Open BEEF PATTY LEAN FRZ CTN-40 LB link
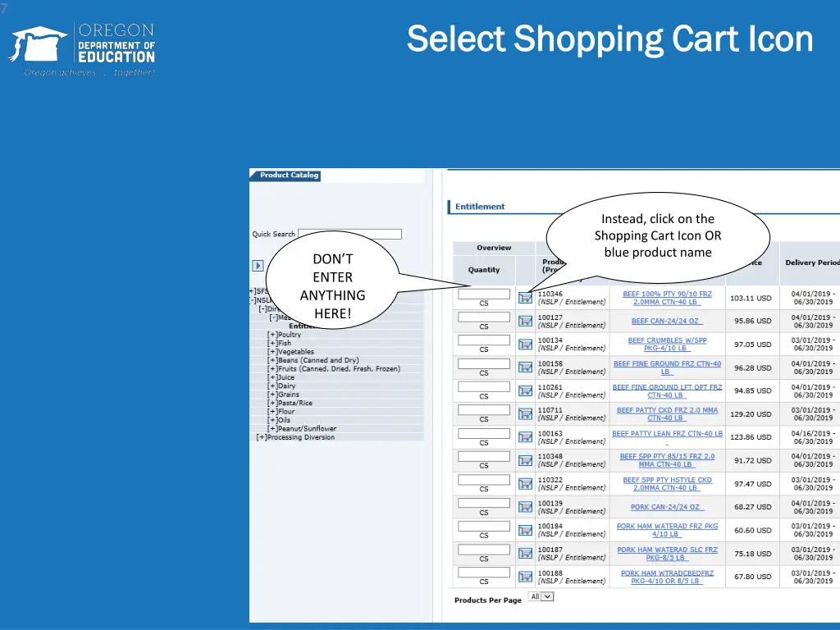The width and height of the screenshot is (840, 630). (x=667, y=433)
